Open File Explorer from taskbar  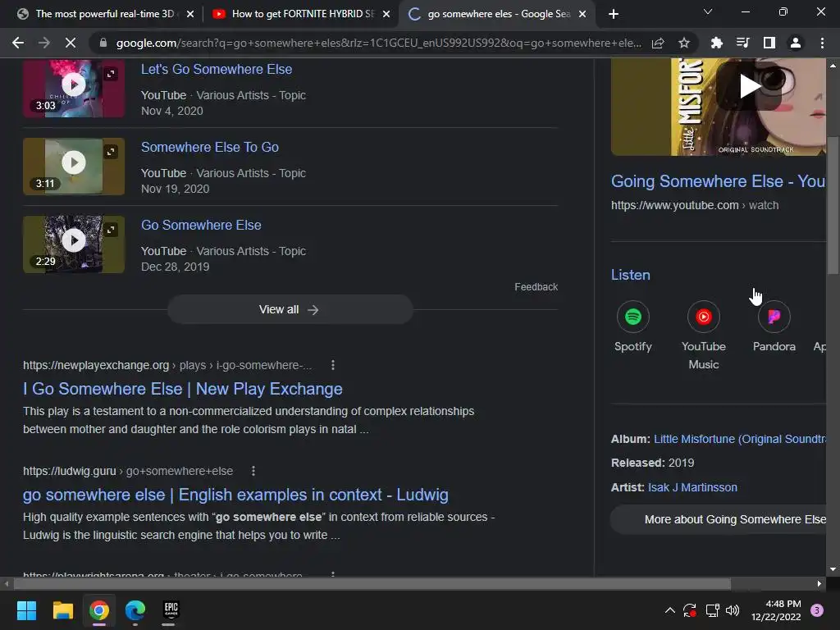click(x=62, y=610)
